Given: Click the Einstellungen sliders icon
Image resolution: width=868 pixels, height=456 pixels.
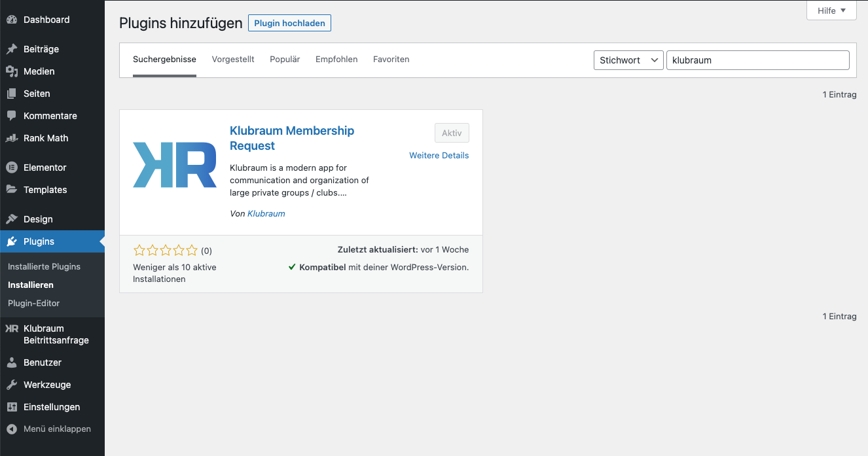Looking at the screenshot, I should tap(12, 407).
